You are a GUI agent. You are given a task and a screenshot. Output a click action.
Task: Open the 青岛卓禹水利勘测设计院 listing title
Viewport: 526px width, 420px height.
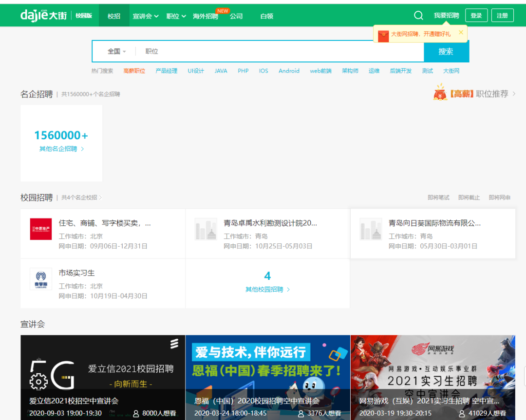point(270,223)
